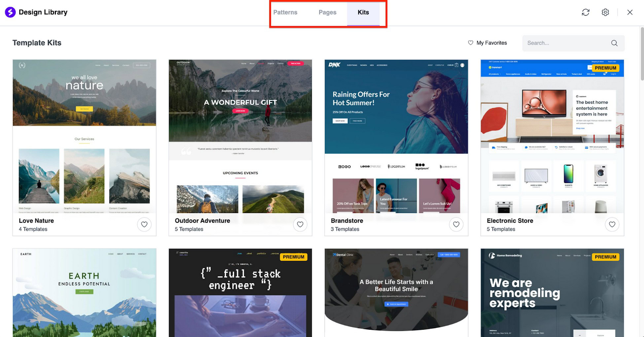
Task: Open the Love Nature template kit
Action: tap(84, 132)
